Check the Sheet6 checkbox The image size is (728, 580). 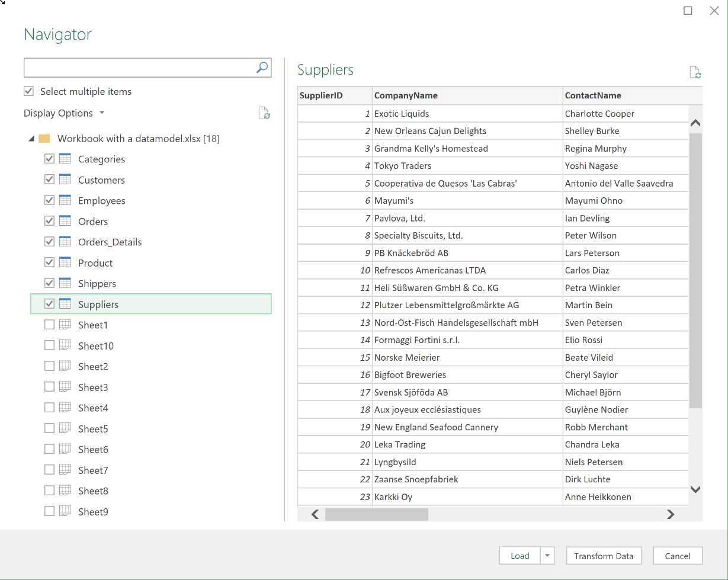(49, 449)
